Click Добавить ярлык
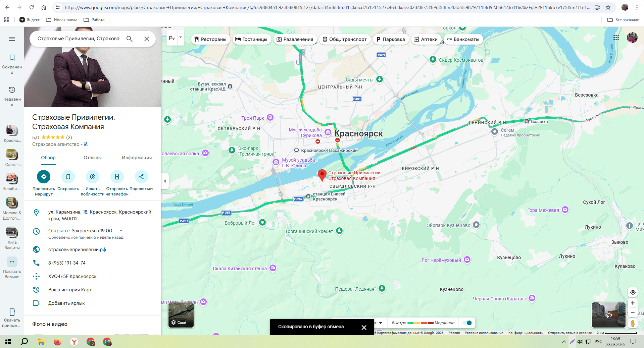The height and width of the screenshot is (348, 644). 66,303
